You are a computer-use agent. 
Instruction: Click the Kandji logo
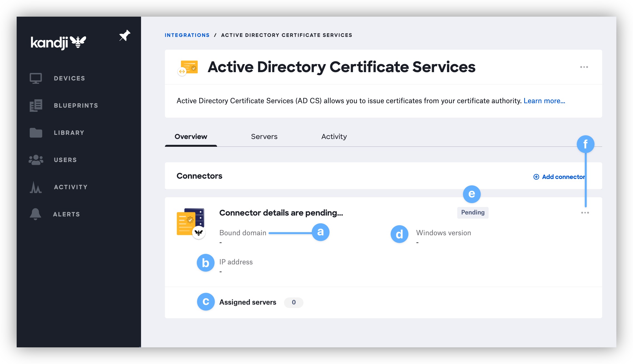pyautogui.click(x=58, y=42)
